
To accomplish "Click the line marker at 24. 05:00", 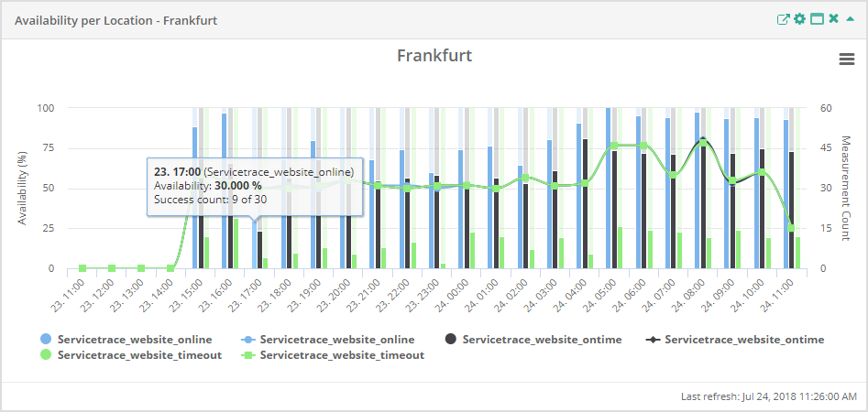I will coord(614,146).
